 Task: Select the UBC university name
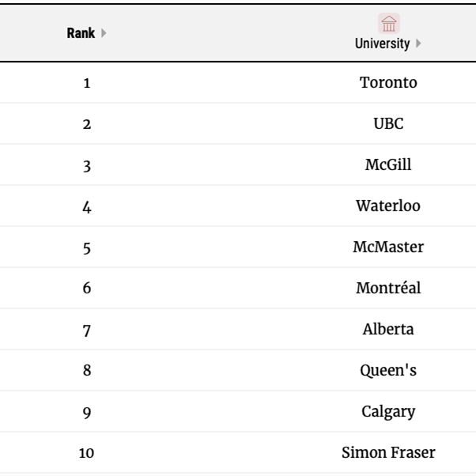click(x=388, y=123)
